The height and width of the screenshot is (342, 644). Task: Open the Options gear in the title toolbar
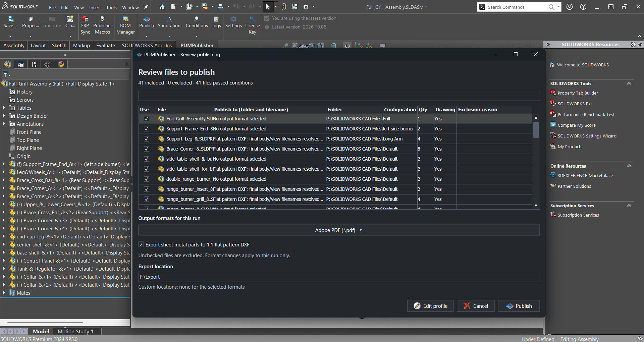tap(306, 7)
